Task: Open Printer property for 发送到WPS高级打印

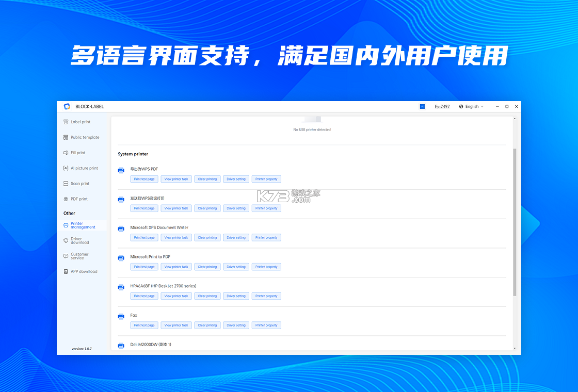Action: [x=266, y=208]
